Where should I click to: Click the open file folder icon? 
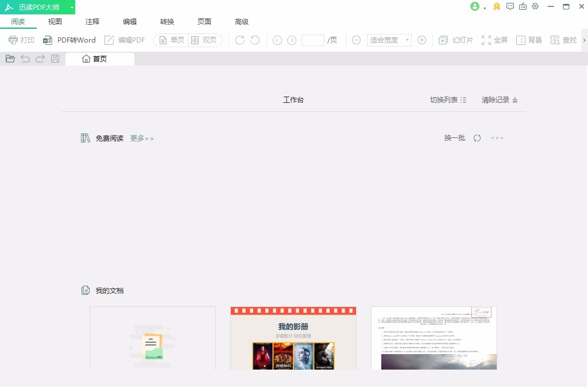tap(10, 58)
